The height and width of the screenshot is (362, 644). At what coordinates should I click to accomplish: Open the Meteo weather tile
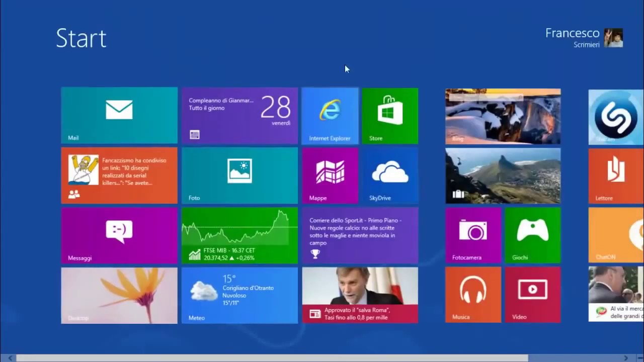coord(239,295)
